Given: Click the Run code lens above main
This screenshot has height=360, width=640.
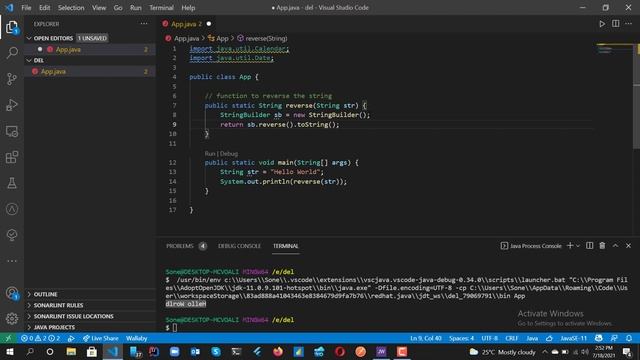Looking at the screenshot, I should [x=210, y=153].
